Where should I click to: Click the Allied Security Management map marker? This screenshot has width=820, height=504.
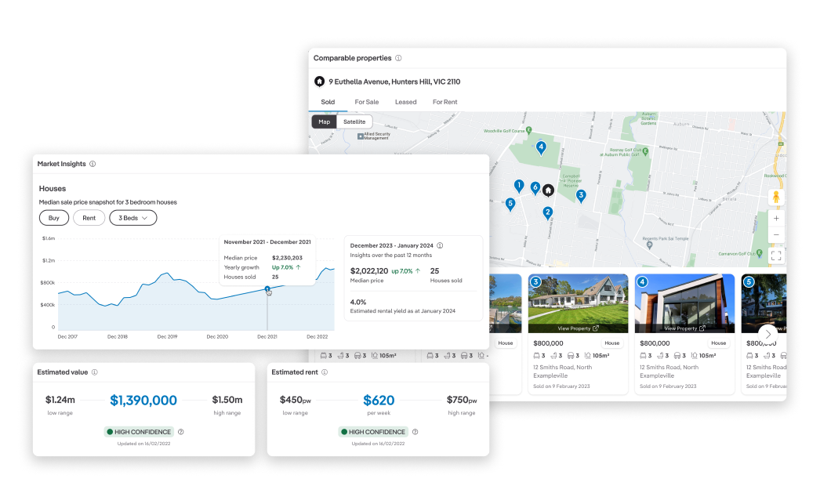(361, 136)
